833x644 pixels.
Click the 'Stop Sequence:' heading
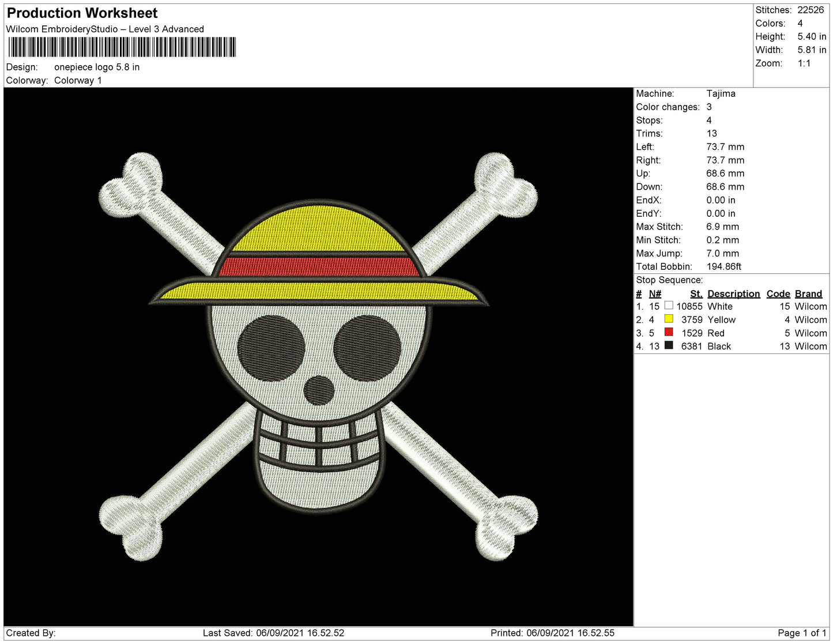click(669, 280)
